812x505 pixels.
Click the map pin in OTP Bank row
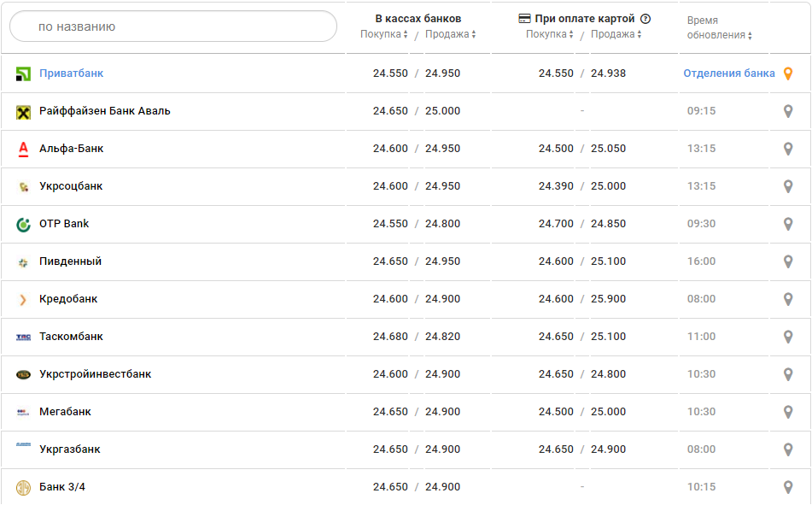coord(788,224)
